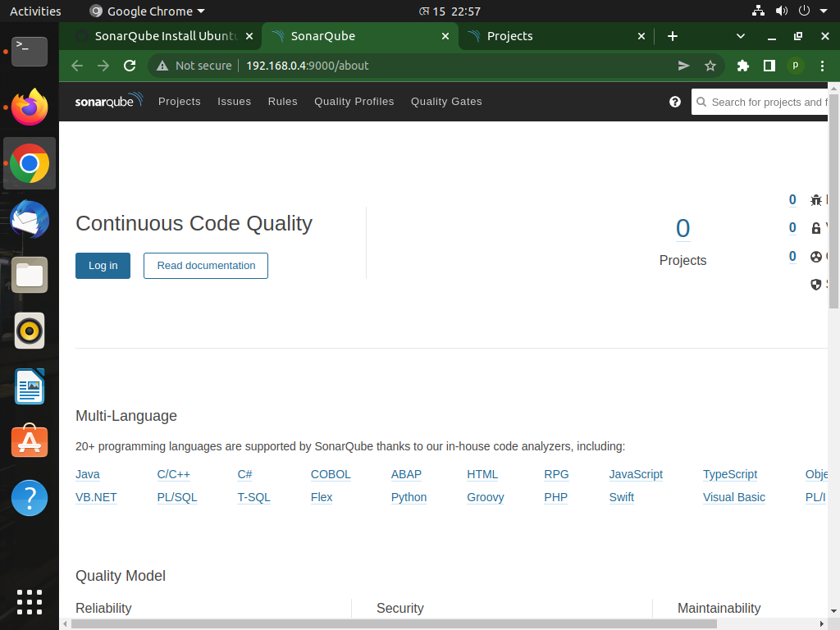Click the Log in button
This screenshot has width=840, height=630.
(x=103, y=265)
